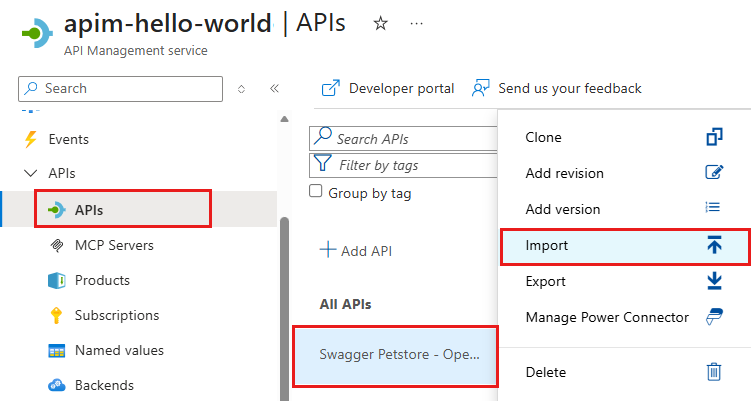Enable the Group by tag checkbox
The width and height of the screenshot is (751, 401).
pyautogui.click(x=316, y=191)
